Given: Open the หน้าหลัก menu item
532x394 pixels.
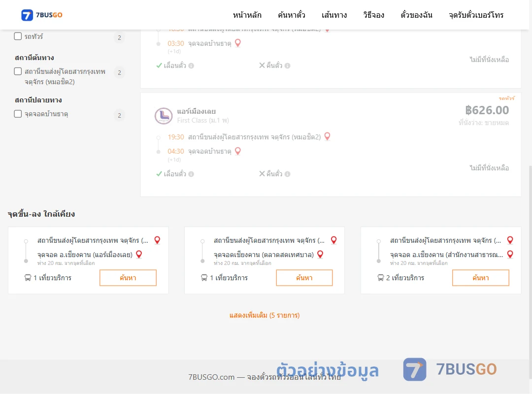Looking at the screenshot, I should coord(247,15).
